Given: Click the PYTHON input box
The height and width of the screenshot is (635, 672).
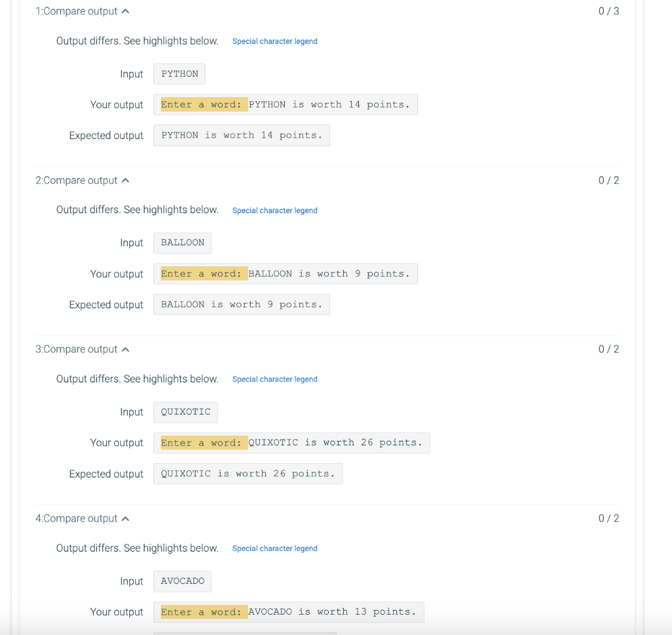Looking at the screenshot, I should point(179,74).
